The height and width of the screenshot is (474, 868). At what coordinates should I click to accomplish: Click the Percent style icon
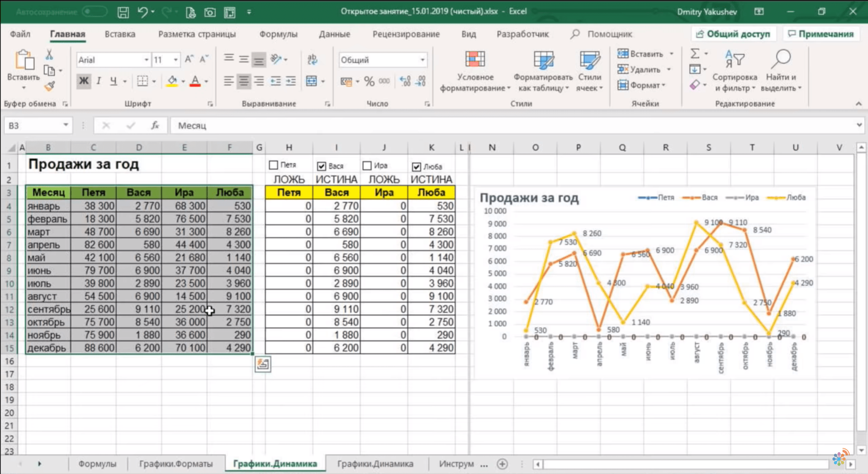click(369, 81)
